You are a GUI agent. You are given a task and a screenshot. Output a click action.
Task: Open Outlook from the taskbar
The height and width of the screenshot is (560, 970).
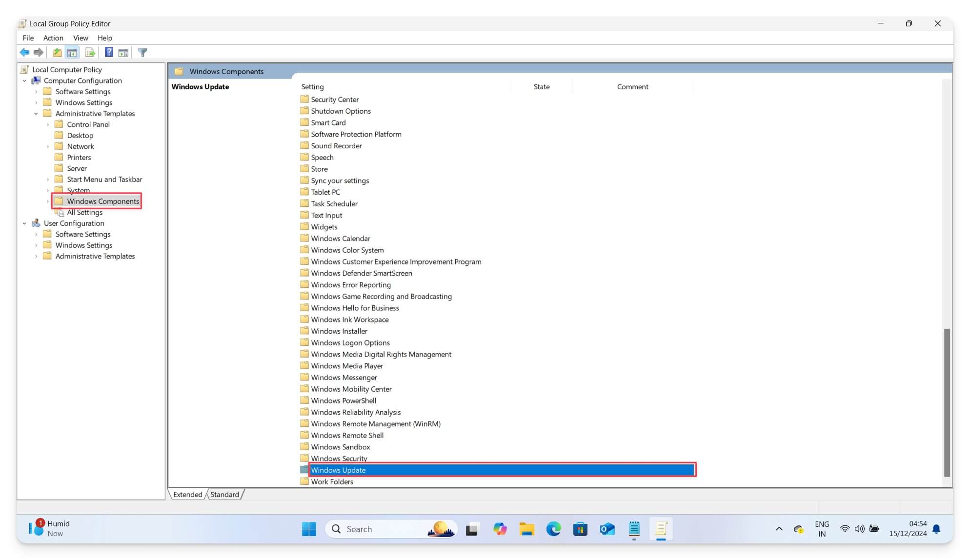pos(607,529)
